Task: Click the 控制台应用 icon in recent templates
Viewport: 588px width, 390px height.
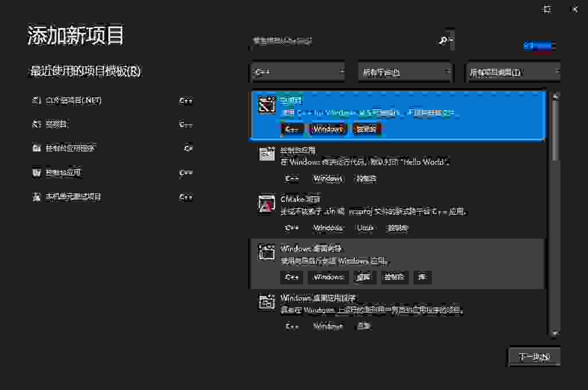Action: tap(36, 172)
